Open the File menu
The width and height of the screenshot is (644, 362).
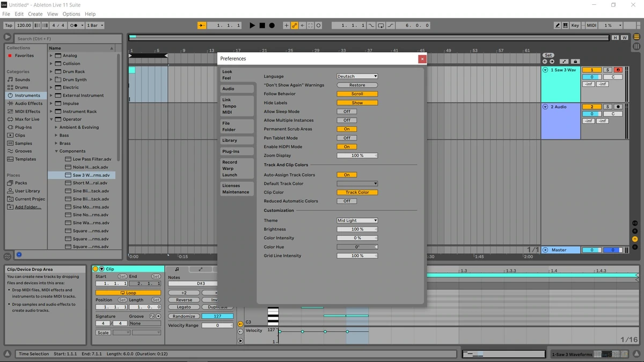6,14
